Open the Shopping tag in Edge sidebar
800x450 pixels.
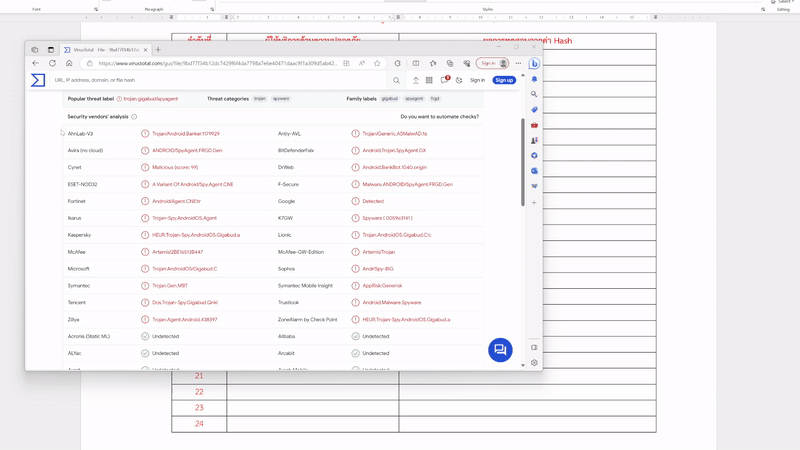(534, 110)
